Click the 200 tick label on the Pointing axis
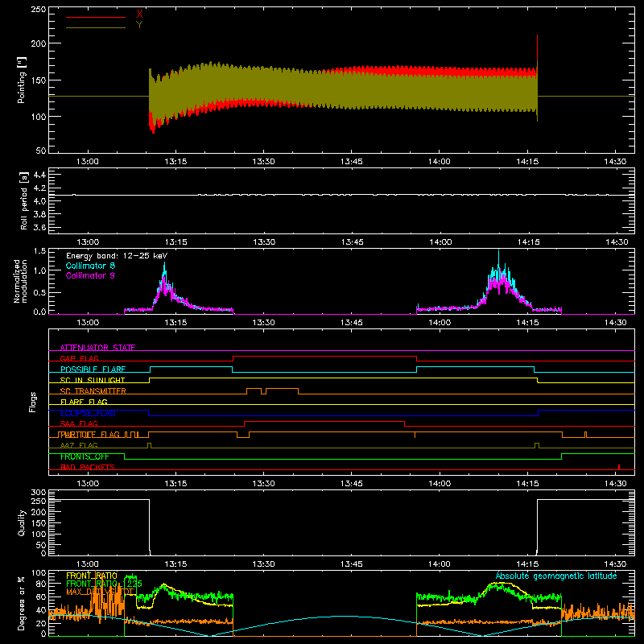The height and width of the screenshot is (644, 644). tap(39, 43)
